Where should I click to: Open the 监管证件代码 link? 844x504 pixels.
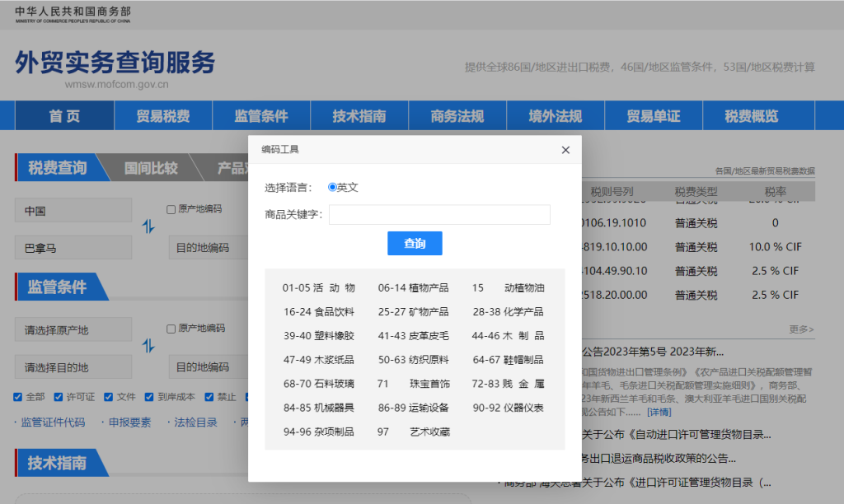tap(53, 422)
